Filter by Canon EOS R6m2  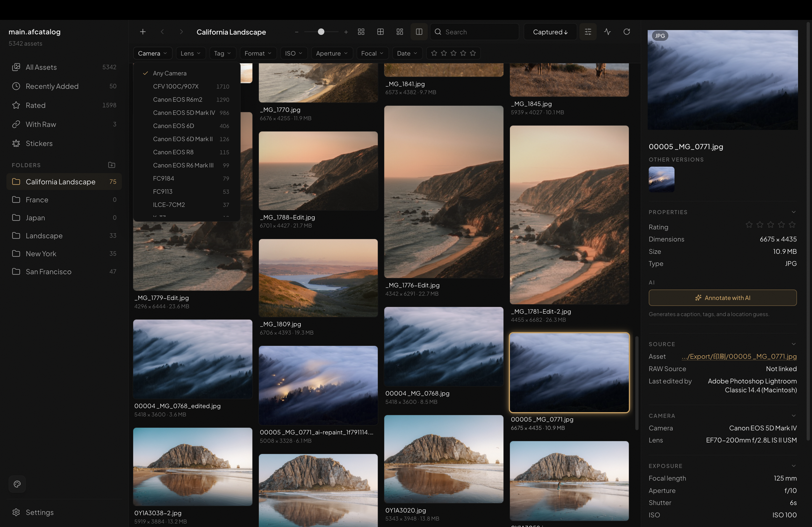[x=187, y=100]
